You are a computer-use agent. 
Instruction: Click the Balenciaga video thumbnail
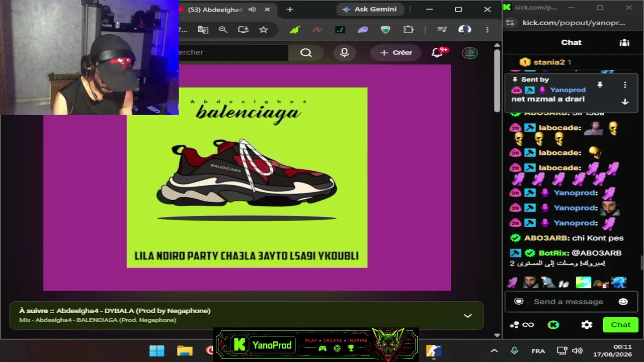coord(247,177)
